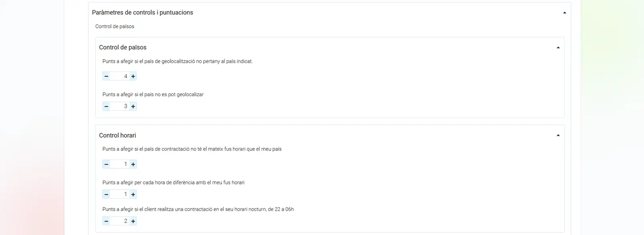The width and height of the screenshot is (644, 235).
Task: Decrease points for geolocation country mismatch
Action: (x=106, y=76)
